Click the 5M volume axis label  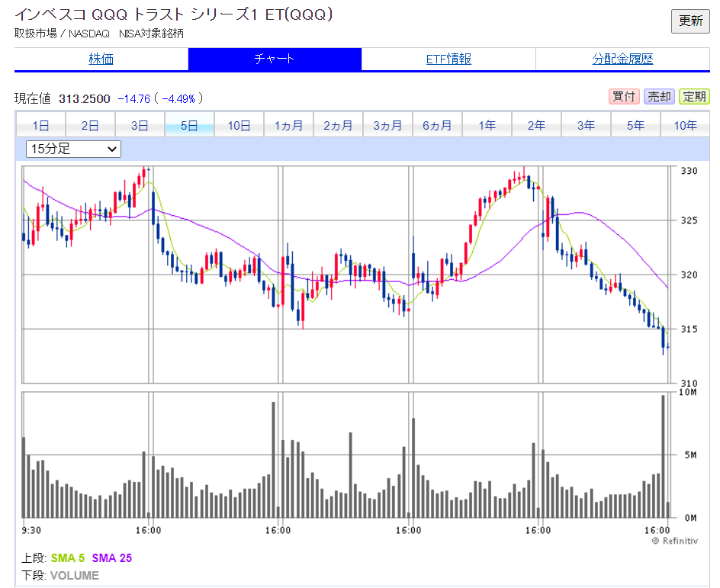pos(690,455)
